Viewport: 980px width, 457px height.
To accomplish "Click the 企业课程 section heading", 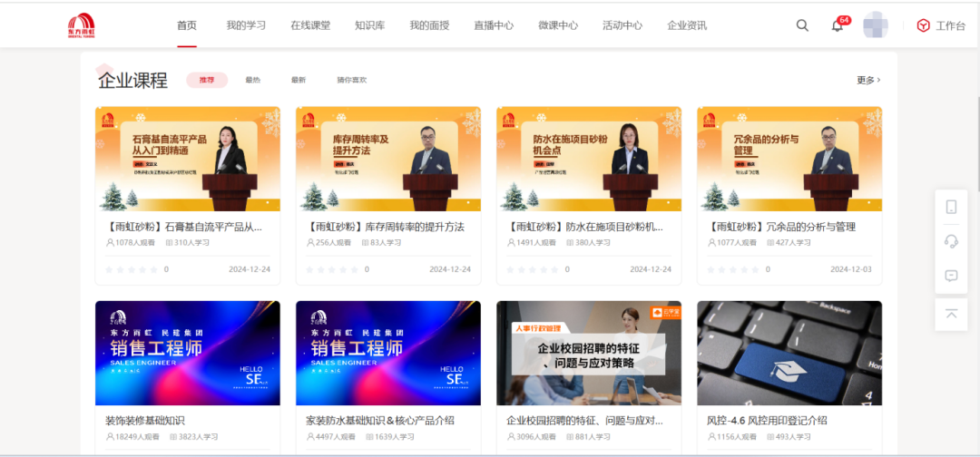I will pos(132,81).
